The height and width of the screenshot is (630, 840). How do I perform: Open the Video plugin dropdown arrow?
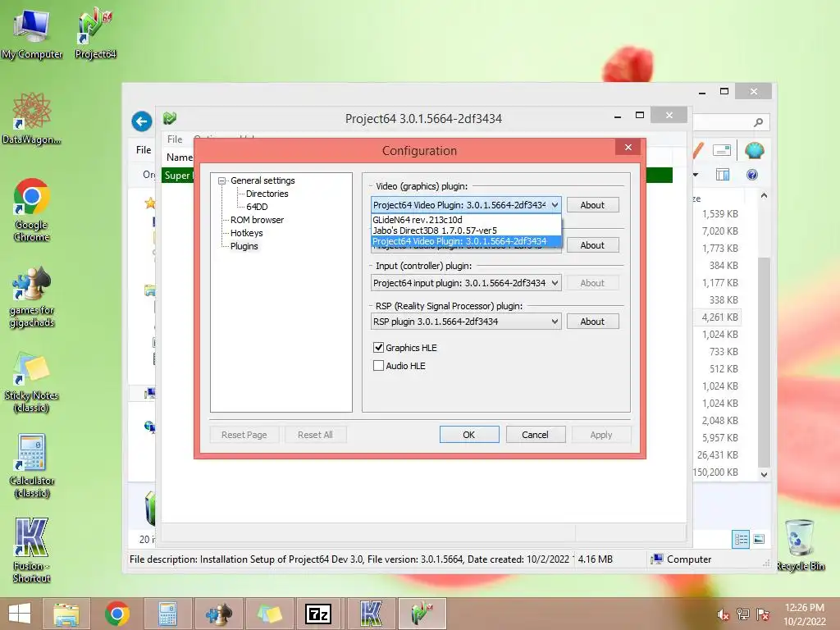point(555,204)
